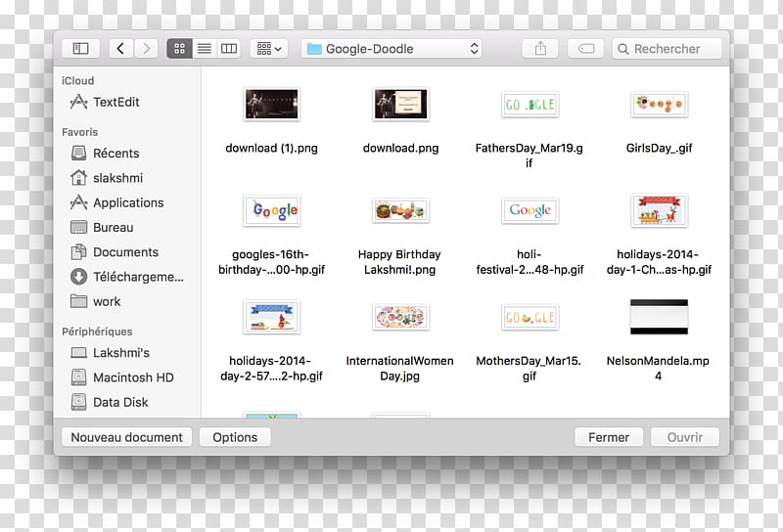Select the Macintosh HD disk

132,377
